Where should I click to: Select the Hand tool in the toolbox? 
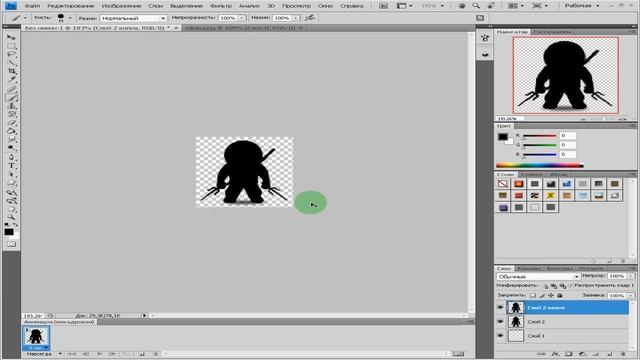(11, 210)
